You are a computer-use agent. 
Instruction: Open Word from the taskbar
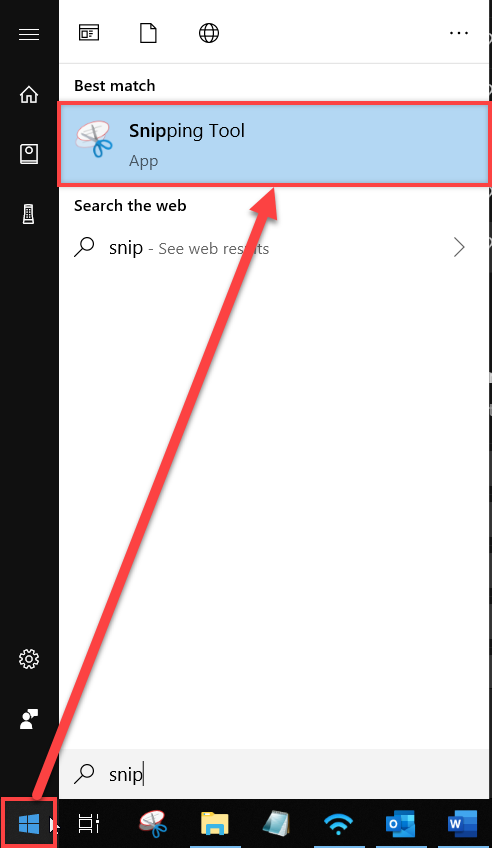(x=463, y=824)
